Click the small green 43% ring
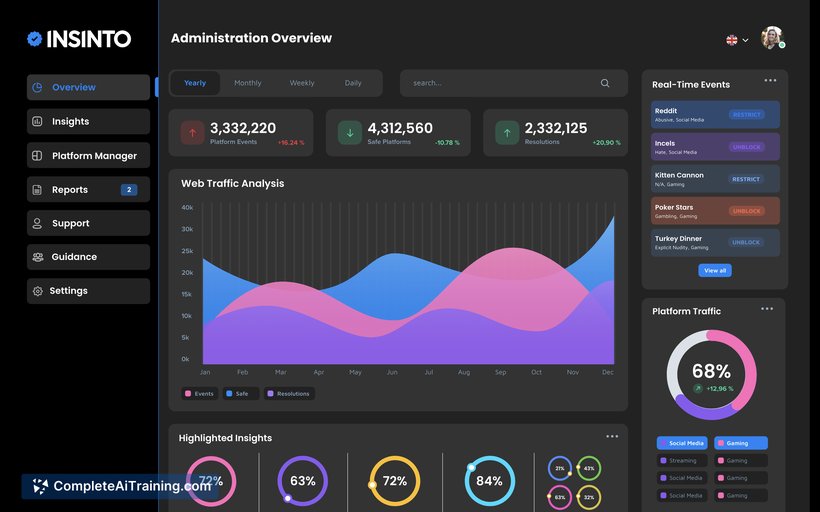This screenshot has width=820, height=512. [x=589, y=468]
